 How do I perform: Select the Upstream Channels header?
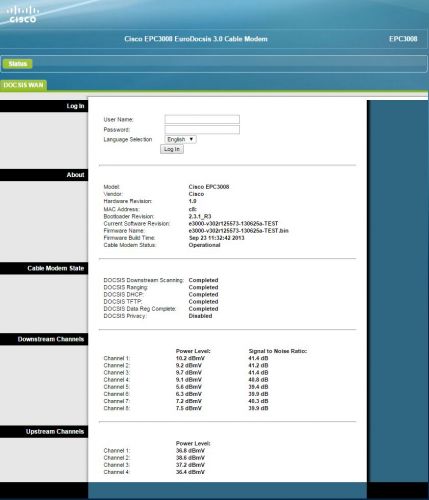click(44, 432)
